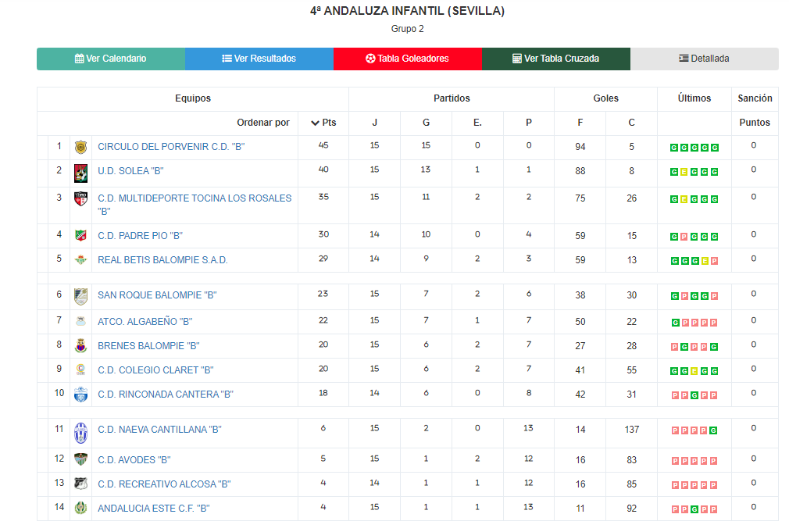Click points value 45 for Circulo del Porvenir

(x=323, y=145)
